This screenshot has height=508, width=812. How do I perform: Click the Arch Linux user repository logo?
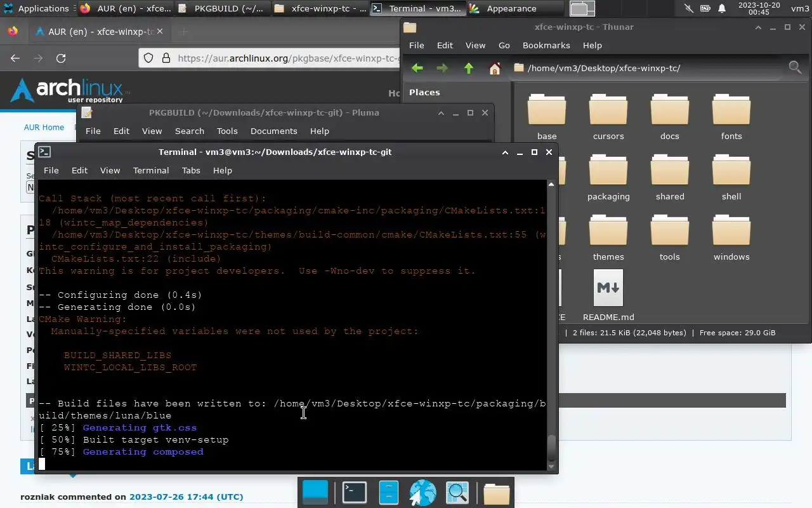70,90
